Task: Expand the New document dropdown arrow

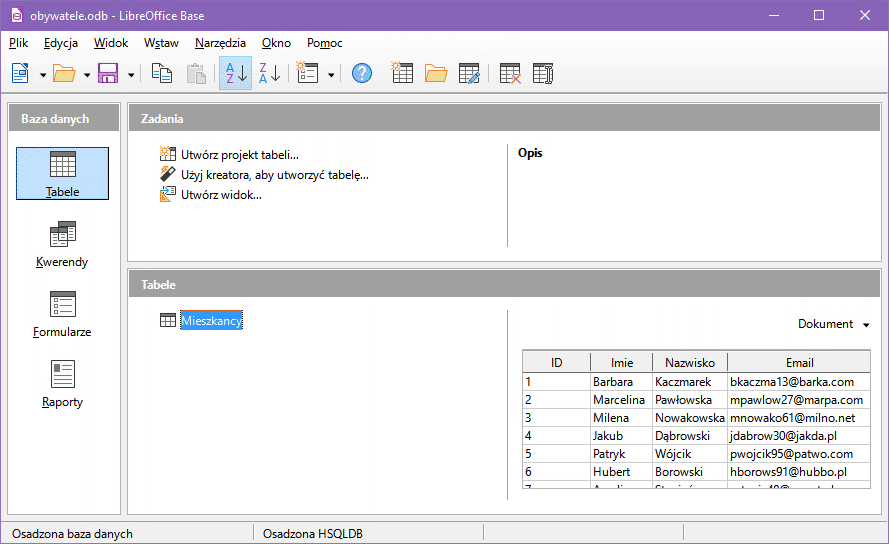Action: pos(43,75)
